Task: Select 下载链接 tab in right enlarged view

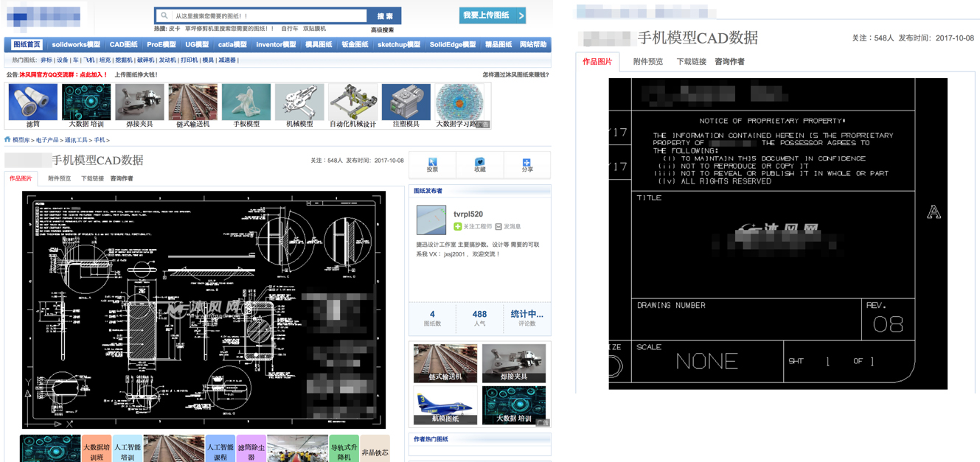Action: point(691,62)
